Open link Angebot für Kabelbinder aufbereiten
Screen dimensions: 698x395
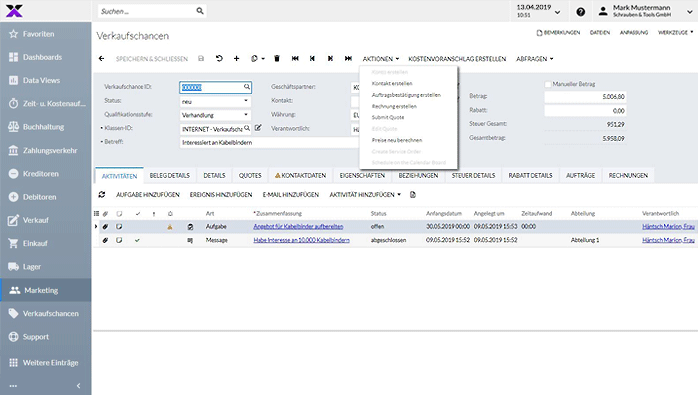click(x=298, y=227)
